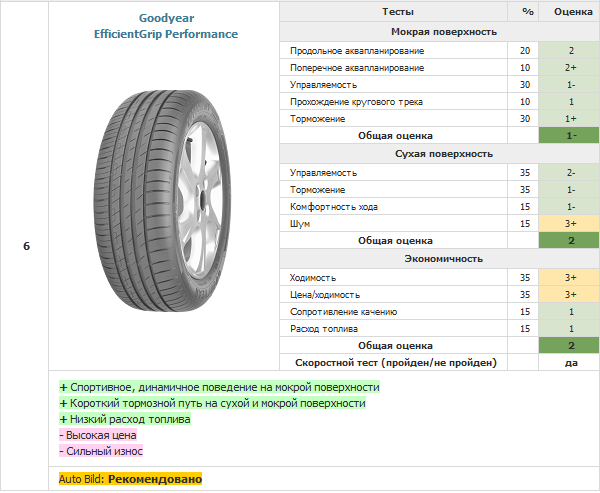Click rating '1+' for wet Торможение
The image size is (600, 493).
[x=571, y=119]
